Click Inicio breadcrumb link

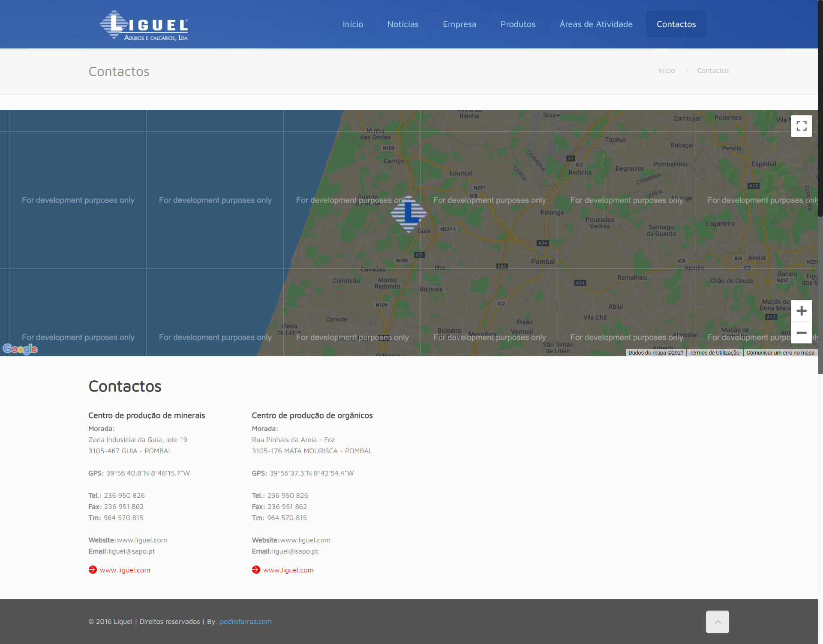point(666,71)
